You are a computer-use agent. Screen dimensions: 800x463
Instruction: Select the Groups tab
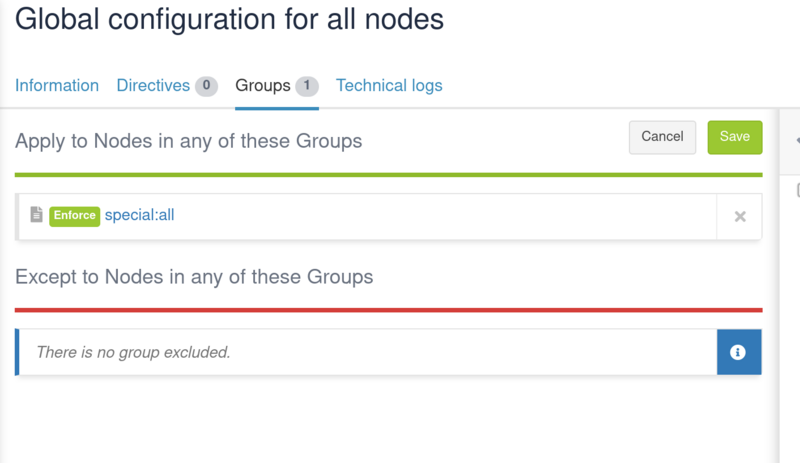tap(263, 85)
